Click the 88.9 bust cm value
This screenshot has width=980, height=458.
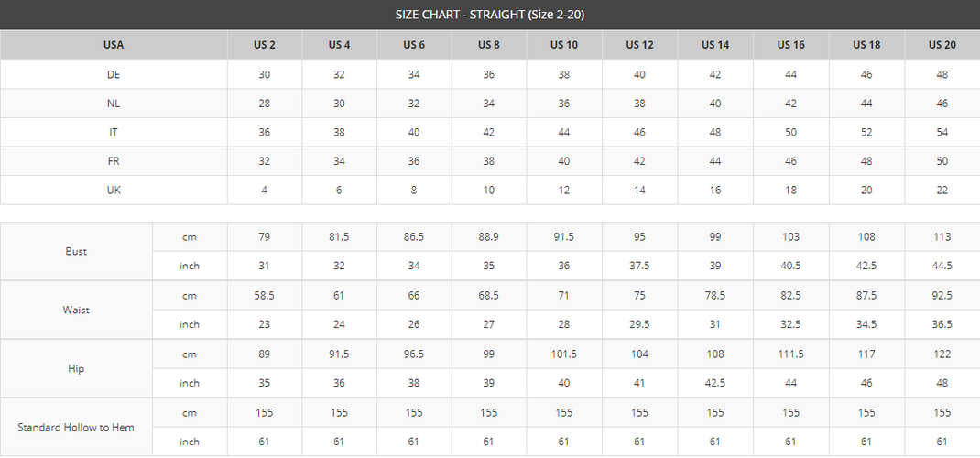(489, 236)
